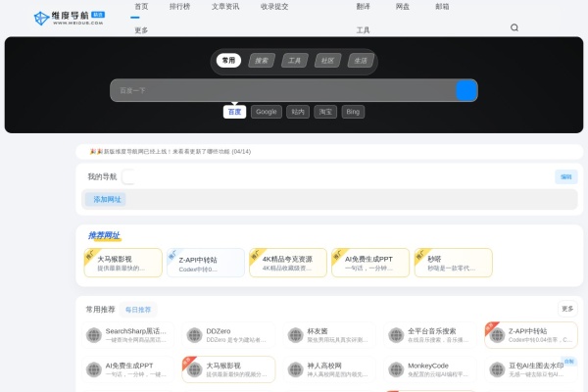Choose the 站内 search engine
The width and height of the screenshot is (588, 392).
pyautogui.click(x=298, y=112)
